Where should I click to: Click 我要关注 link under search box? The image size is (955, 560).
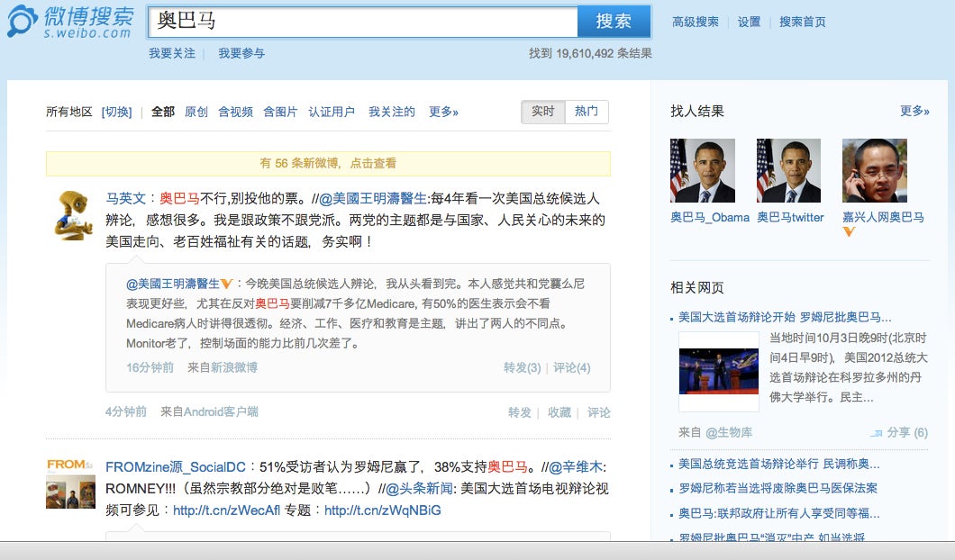(172, 53)
